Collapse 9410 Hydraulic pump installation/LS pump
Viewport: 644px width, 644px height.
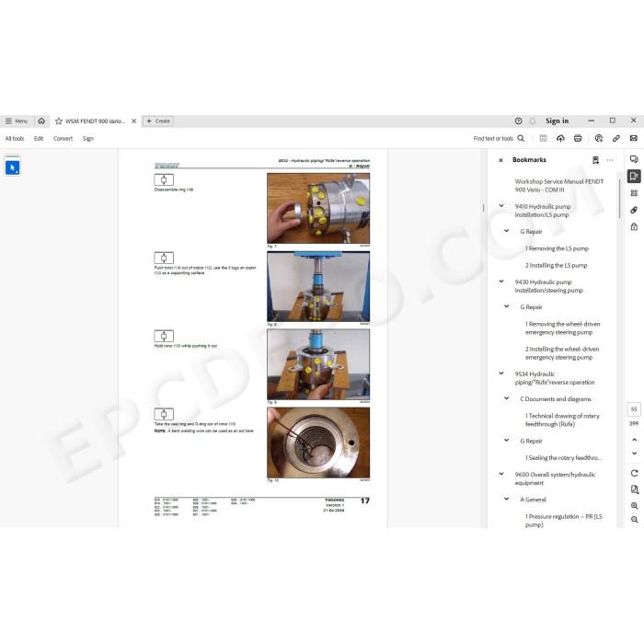click(501, 206)
